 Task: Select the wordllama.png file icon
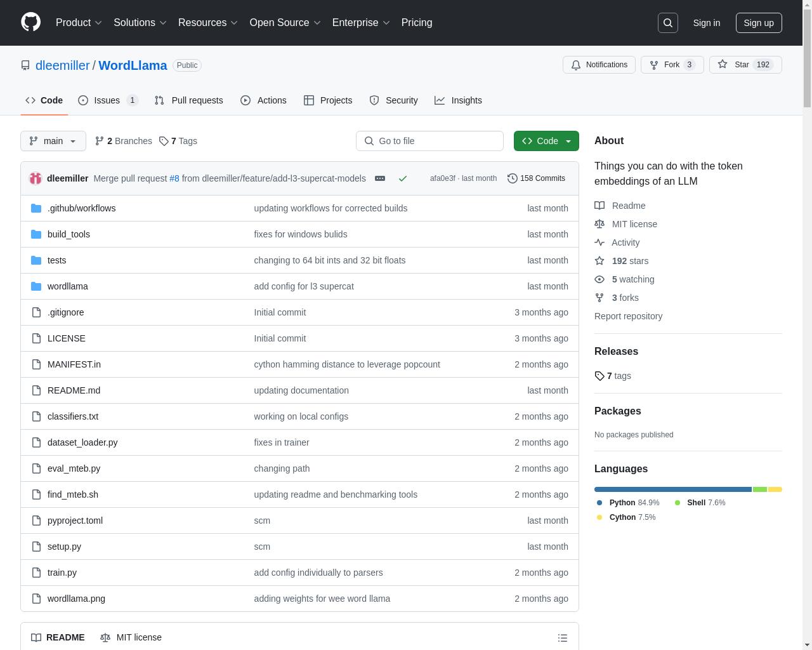tap(36, 599)
